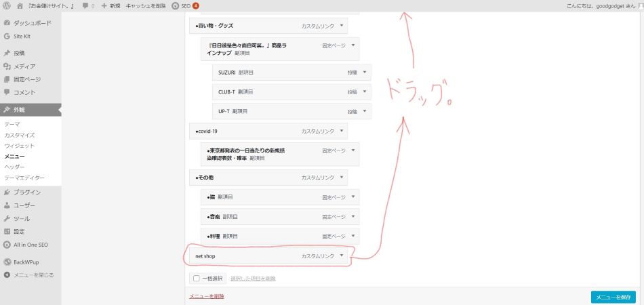Click 選択した項目を削除 link

253,279
